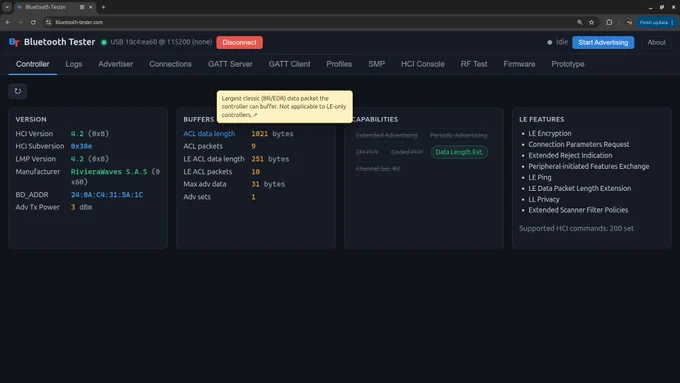
Task: Open the Firmware tab
Action: tap(519, 64)
